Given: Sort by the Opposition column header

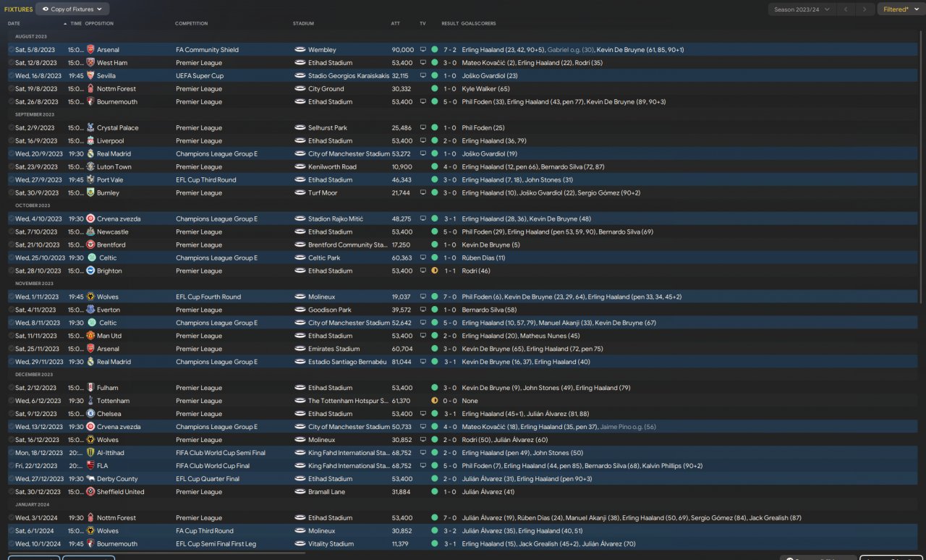Looking at the screenshot, I should point(99,24).
